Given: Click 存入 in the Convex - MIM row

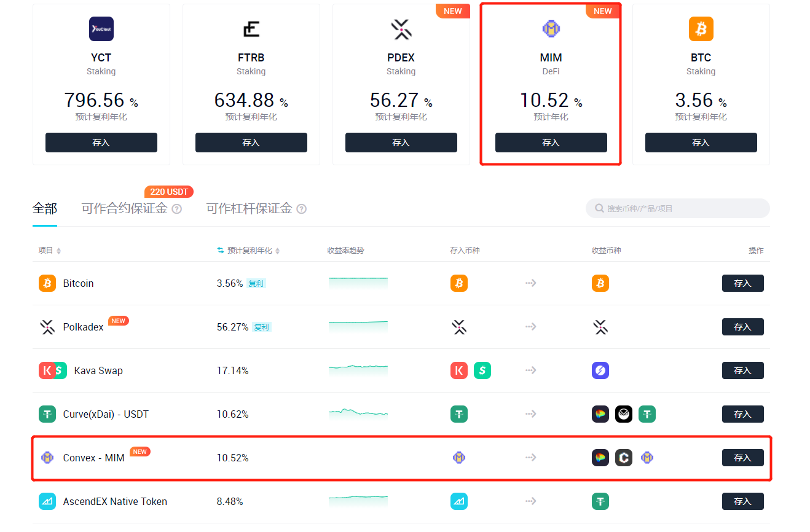Looking at the screenshot, I should 743,458.
